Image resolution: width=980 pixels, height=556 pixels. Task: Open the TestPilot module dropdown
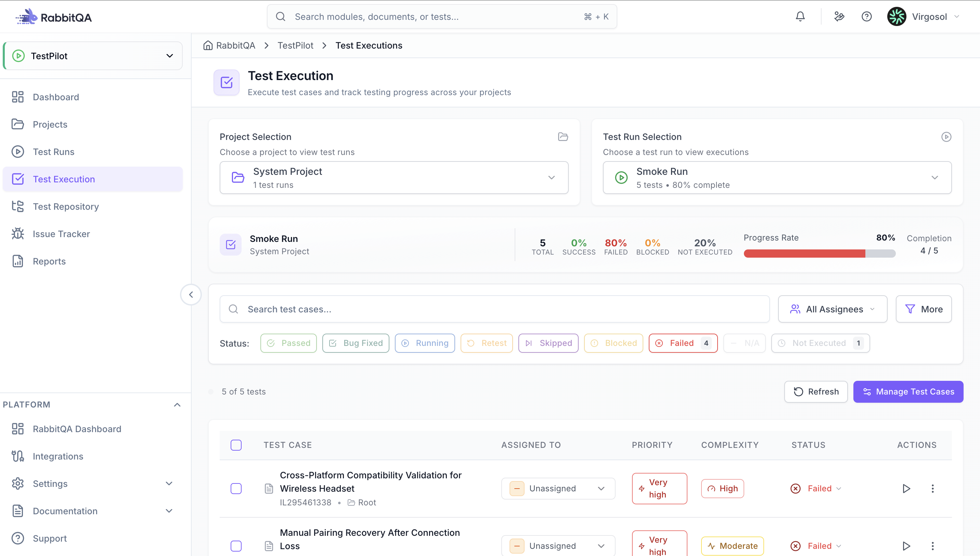[x=93, y=56]
